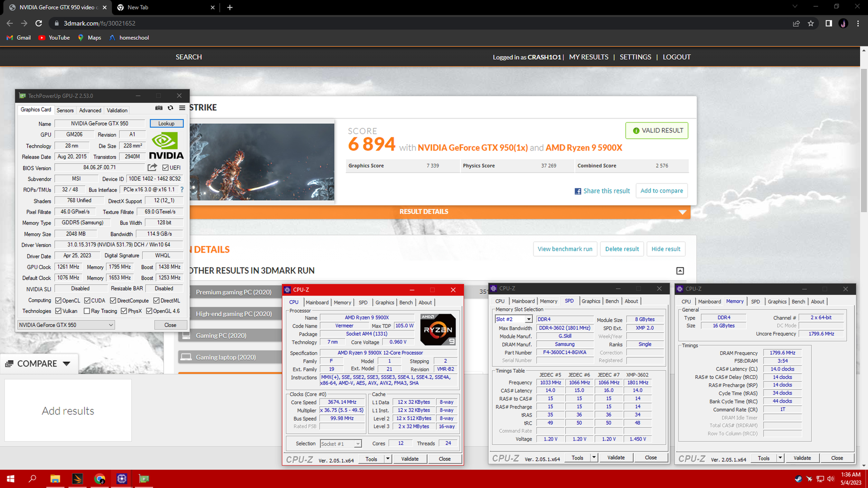The width and height of the screenshot is (868, 488).
Task: Open new browser tab with plus
Action: coord(230,7)
